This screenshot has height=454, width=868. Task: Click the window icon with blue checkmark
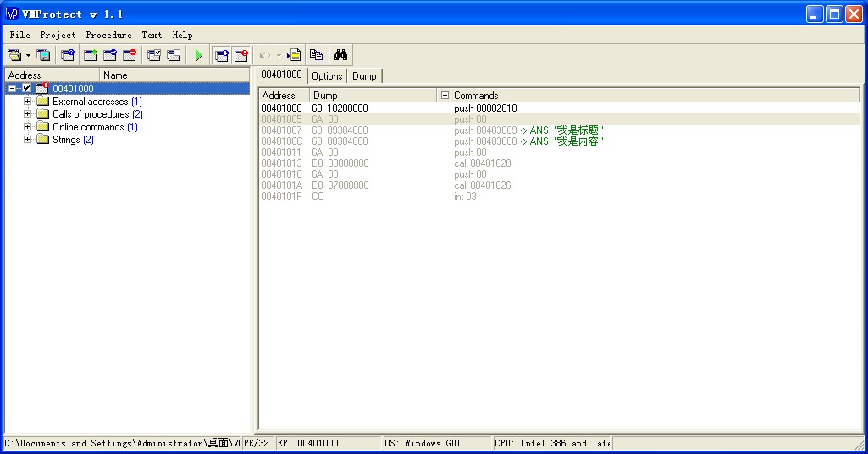coord(109,55)
